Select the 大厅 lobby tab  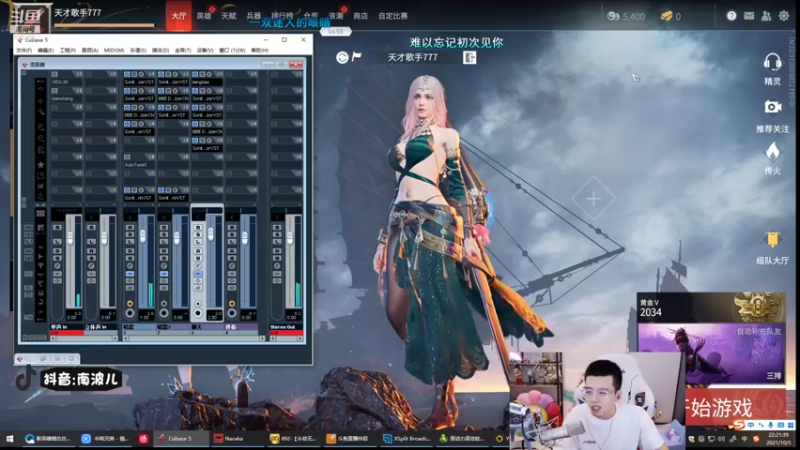tap(179, 16)
